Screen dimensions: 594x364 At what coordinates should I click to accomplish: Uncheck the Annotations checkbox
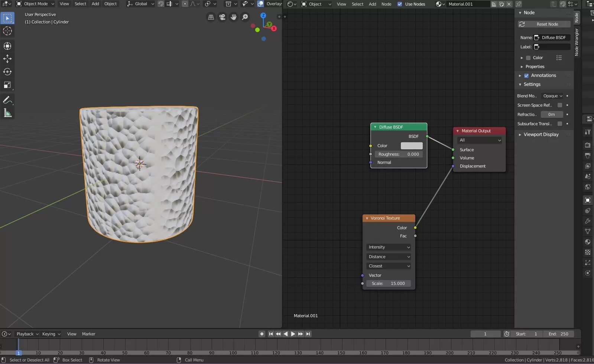click(526, 75)
